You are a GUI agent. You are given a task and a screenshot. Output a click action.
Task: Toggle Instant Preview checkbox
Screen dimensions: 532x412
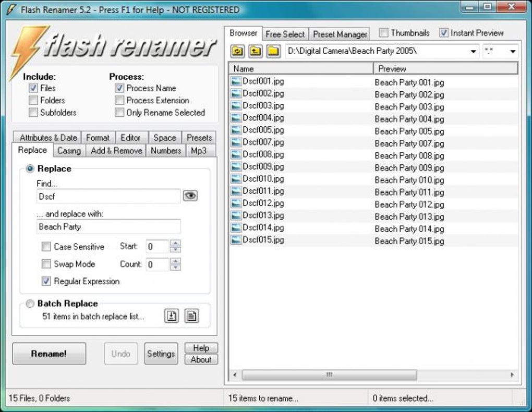(x=444, y=33)
